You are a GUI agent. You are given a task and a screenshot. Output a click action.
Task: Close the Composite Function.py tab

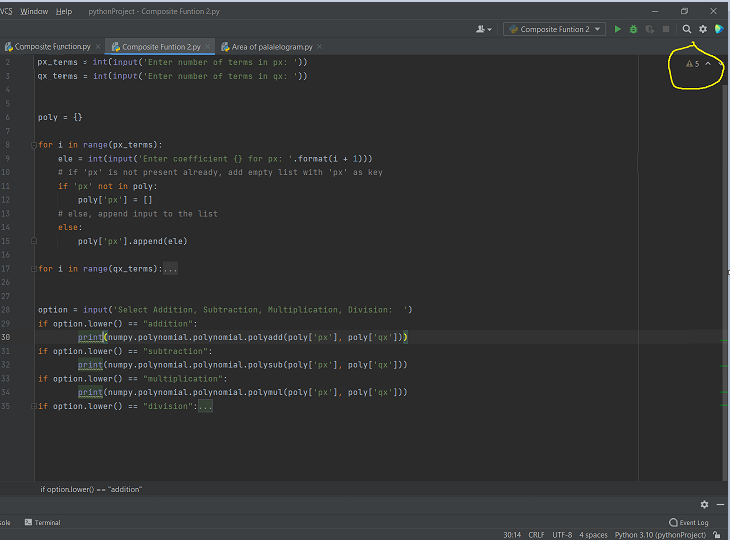pyautogui.click(x=98, y=47)
